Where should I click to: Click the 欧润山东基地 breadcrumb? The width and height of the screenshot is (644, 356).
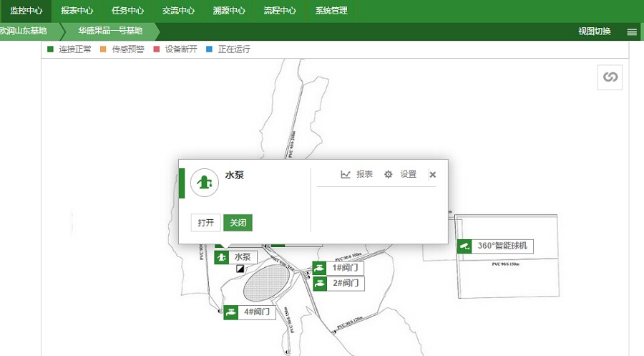pyautogui.click(x=24, y=32)
